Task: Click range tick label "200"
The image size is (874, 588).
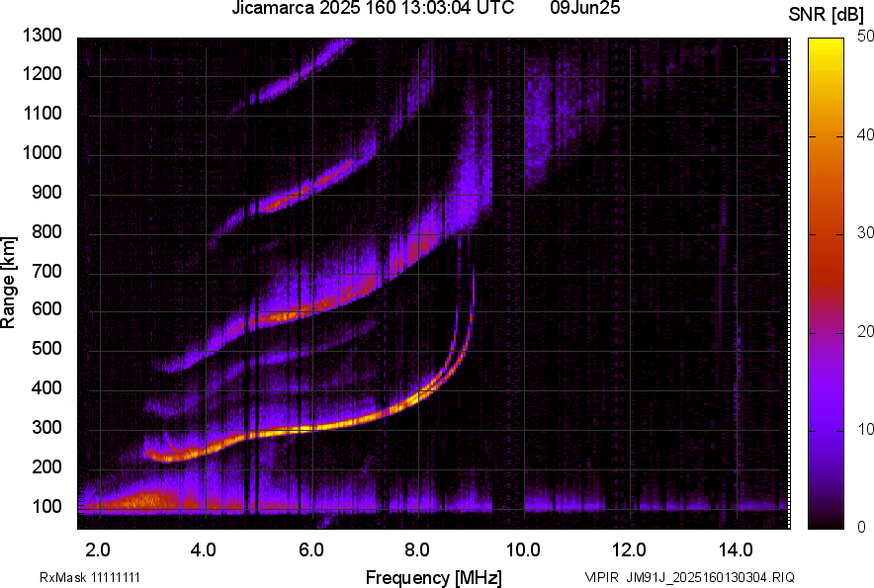Action: 46,467
